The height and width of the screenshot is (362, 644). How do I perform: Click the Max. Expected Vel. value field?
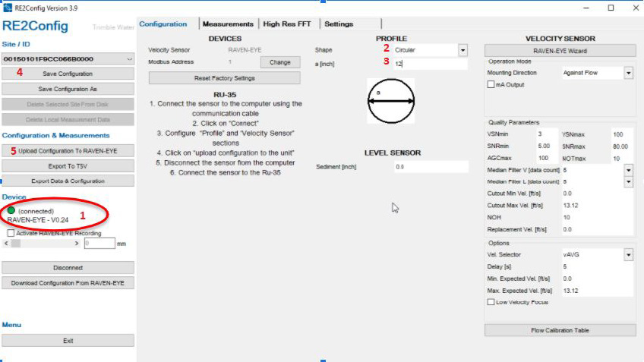click(597, 291)
